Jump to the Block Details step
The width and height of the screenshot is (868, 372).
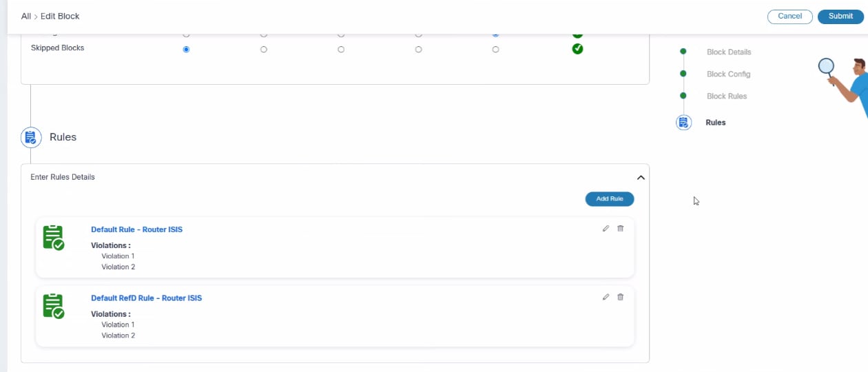pyautogui.click(x=728, y=52)
